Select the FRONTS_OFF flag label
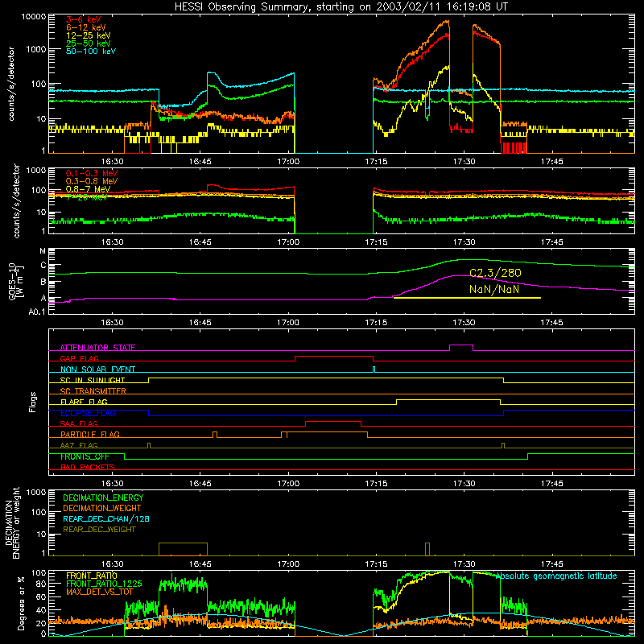Screen dimensions: 644x644 pos(85,456)
